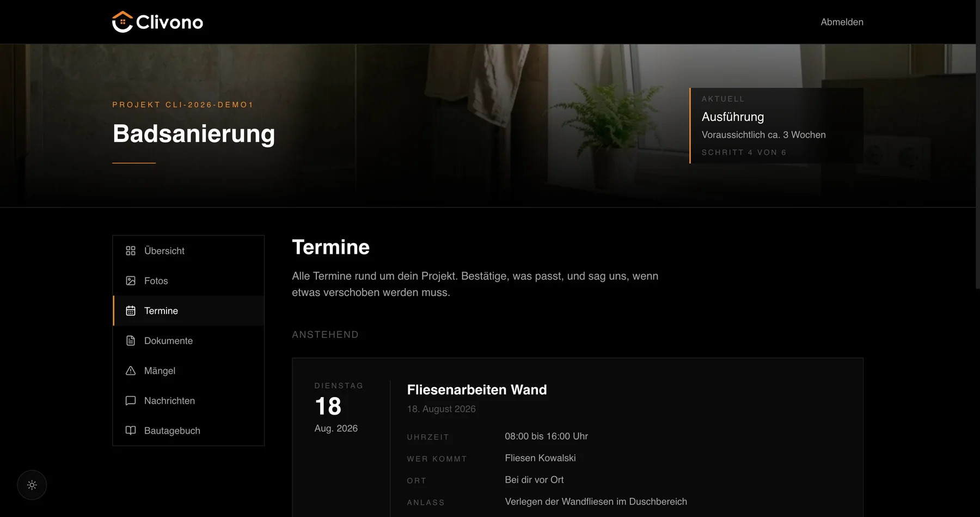Click the Dokumente file icon

coord(131,340)
